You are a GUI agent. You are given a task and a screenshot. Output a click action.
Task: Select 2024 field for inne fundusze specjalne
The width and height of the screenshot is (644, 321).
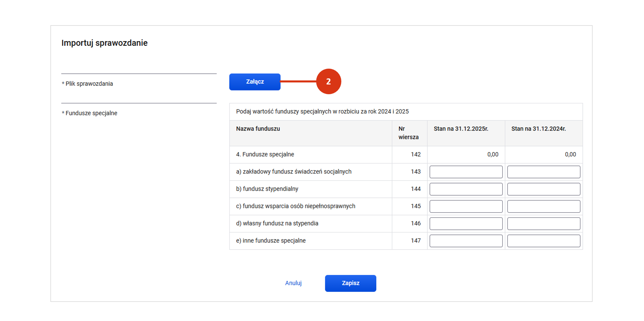[x=543, y=241]
